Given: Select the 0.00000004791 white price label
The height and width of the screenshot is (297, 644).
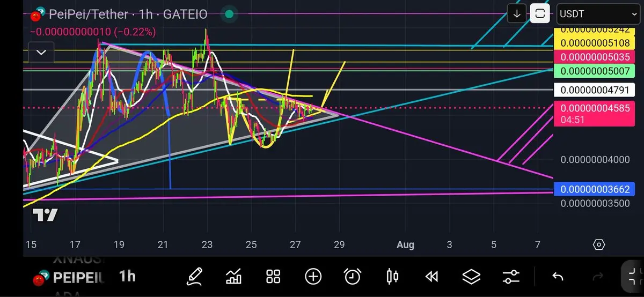Looking at the screenshot, I should (x=595, y=90).
